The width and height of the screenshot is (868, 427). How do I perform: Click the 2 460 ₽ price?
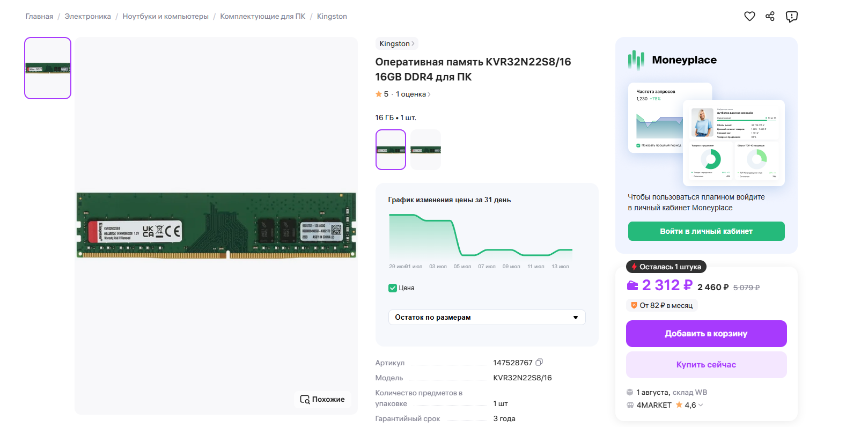tap(713, 288)
